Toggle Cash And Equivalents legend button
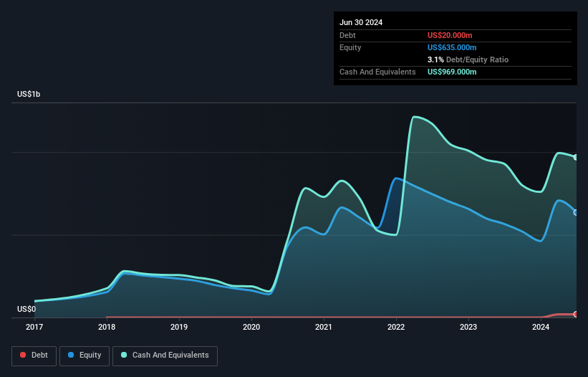Viewport: 588px width, 377px height. [165, 355]
